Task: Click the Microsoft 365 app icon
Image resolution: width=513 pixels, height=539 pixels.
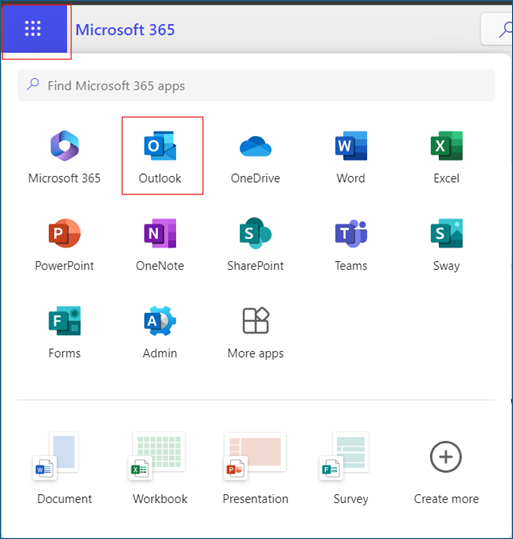Action: coord(64,146)
